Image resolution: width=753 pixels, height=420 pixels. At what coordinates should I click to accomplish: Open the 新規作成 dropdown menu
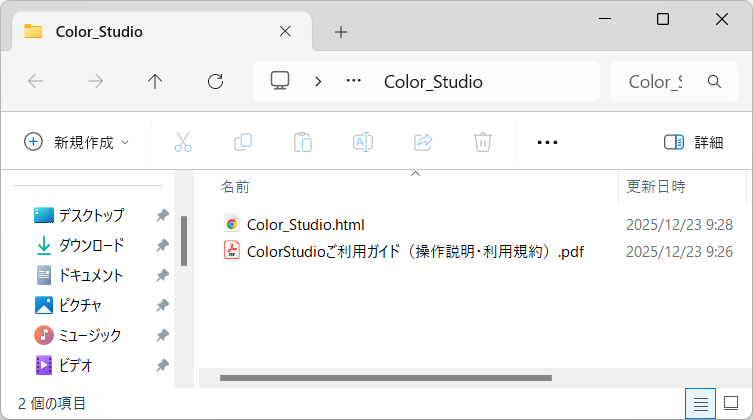pos(77,142)
